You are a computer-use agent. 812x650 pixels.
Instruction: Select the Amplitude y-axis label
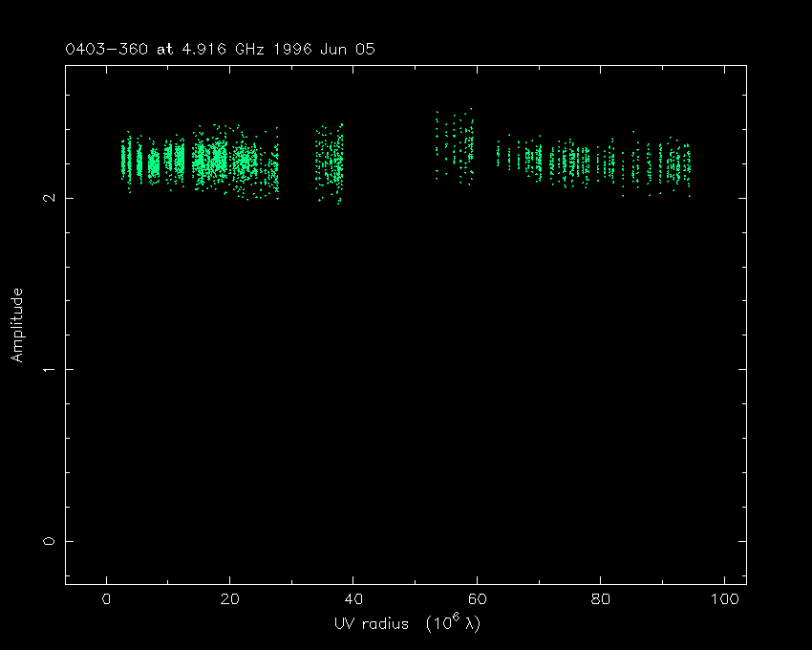17,324
